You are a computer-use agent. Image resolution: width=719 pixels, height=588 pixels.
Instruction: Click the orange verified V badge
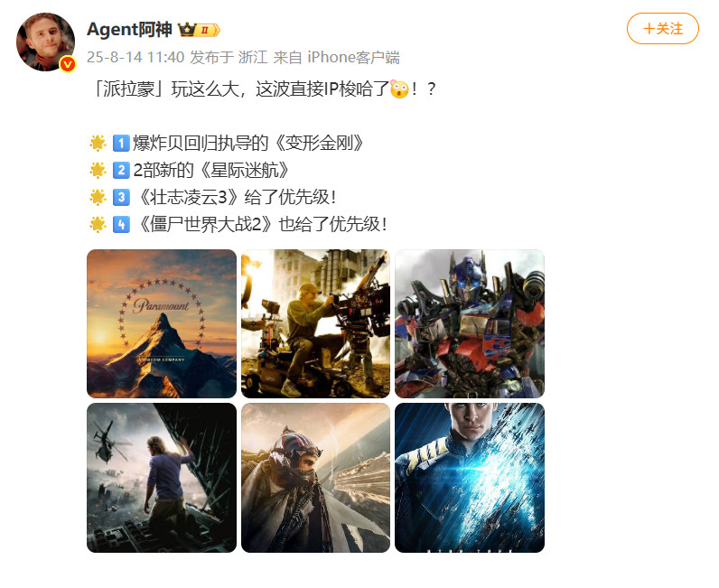tap(68, 64)
